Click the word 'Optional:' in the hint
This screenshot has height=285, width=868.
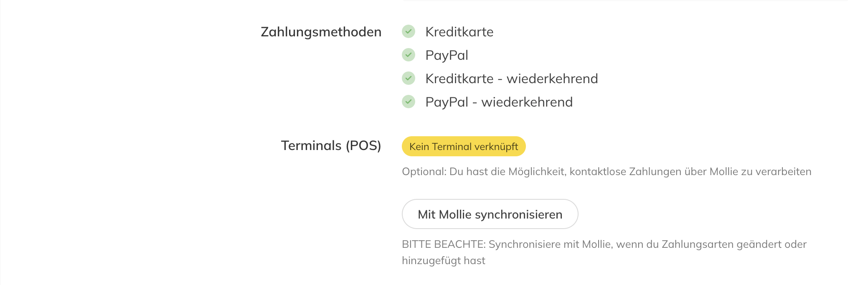(424, 172)
